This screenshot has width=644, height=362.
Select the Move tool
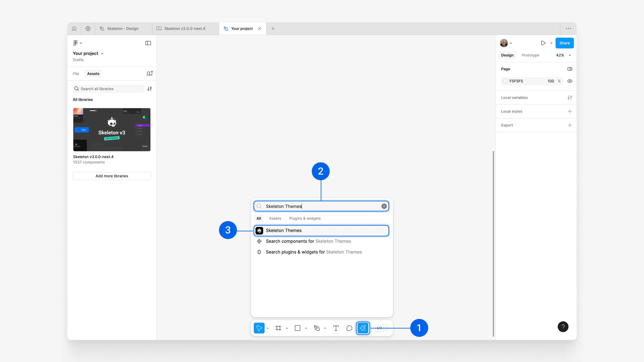(x=259, y=328)
